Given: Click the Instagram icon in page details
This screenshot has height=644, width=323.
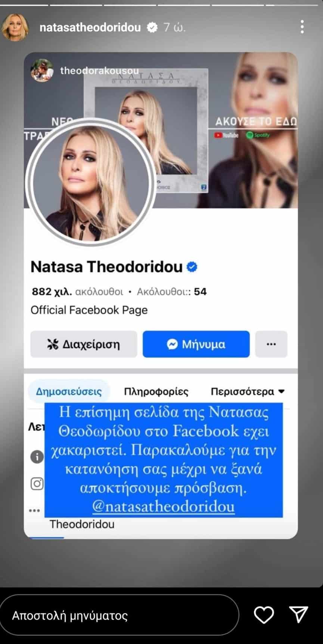Looking at the screenshot, I should (x=37, y=484).
